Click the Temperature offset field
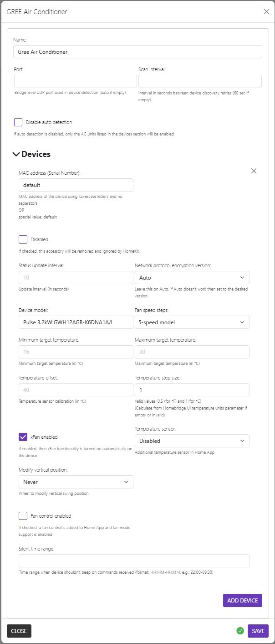 76,390
